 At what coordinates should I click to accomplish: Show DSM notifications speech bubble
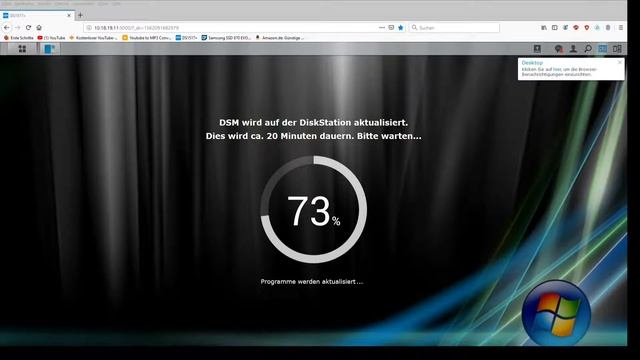[558, 49]
